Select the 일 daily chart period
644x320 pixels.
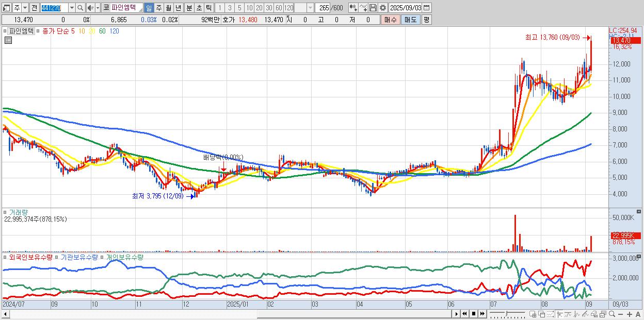coord(149,8)
